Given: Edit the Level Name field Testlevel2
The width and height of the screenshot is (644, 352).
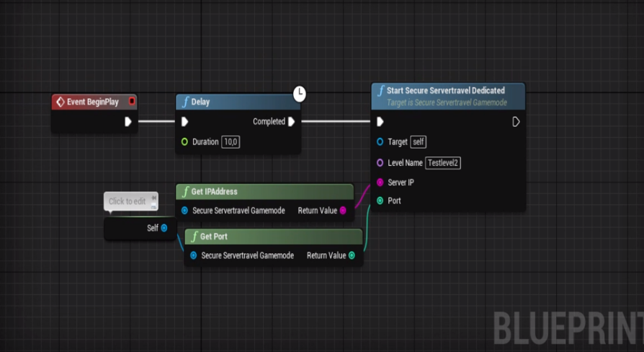Looking at the screenshot, I should click(x=443, y=163).
